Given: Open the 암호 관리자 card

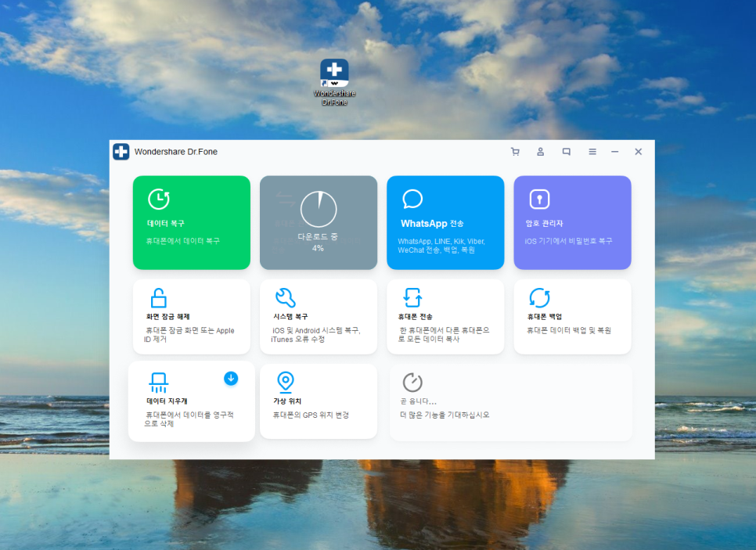Looking at the screenshot, I should coord(572,223).
